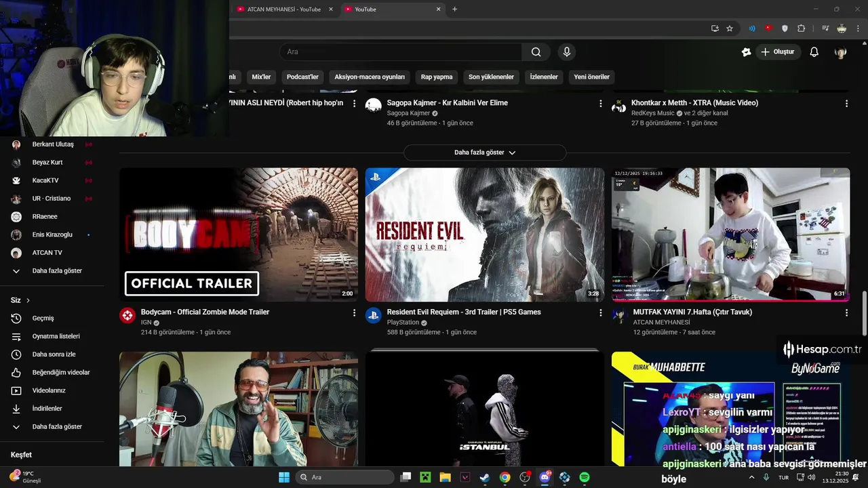The image size is (868, 488).
Task: Open Spotify from the taskbar
Action: [585, 477]
